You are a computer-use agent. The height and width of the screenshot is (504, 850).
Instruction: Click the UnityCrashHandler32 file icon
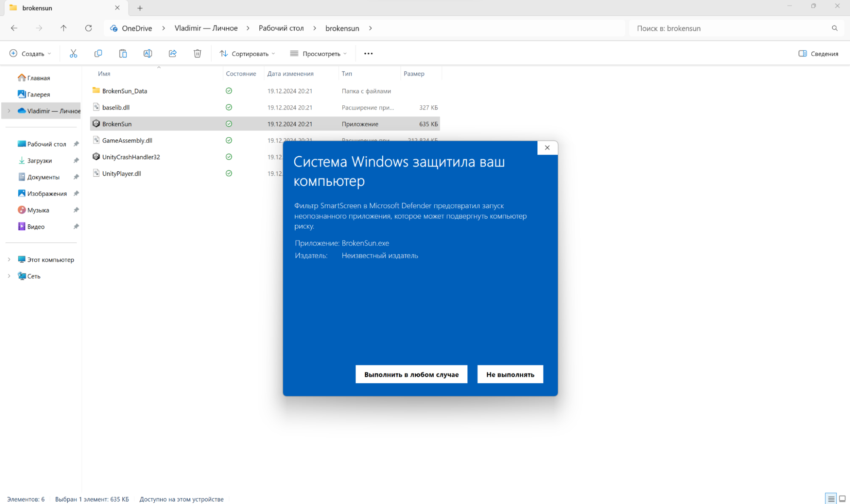[x=96, y=157]
